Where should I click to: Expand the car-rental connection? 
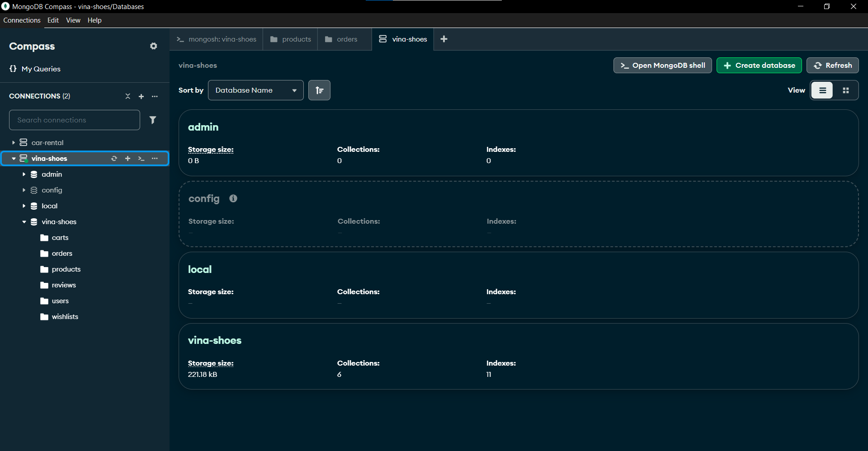tap(14, 142)
